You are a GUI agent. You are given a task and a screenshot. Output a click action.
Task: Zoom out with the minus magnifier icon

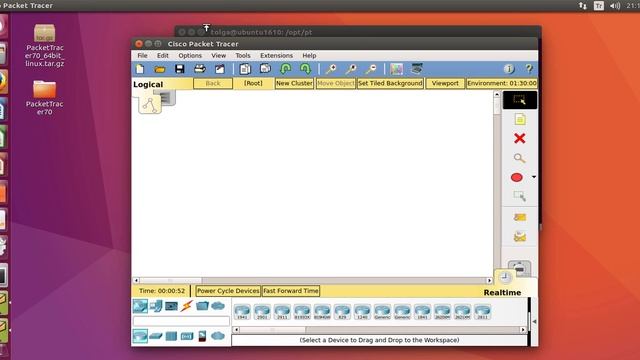pyautogui.click(x=371, y=69)
